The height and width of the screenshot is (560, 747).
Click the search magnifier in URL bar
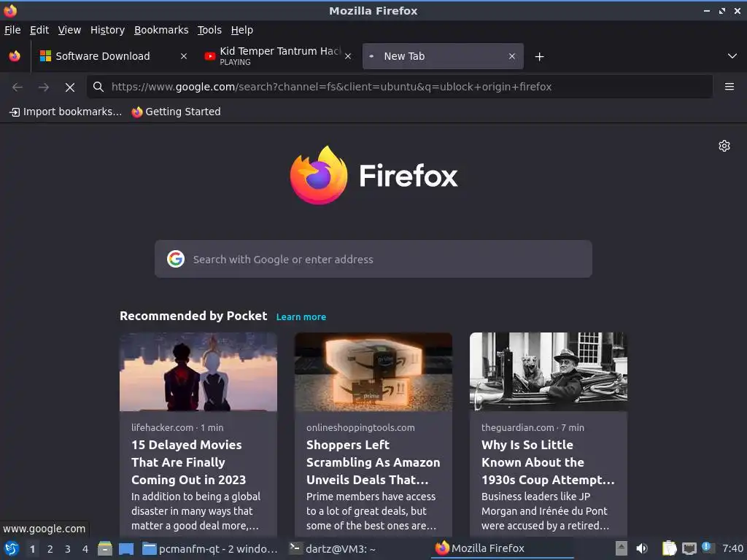click(98, 87)
